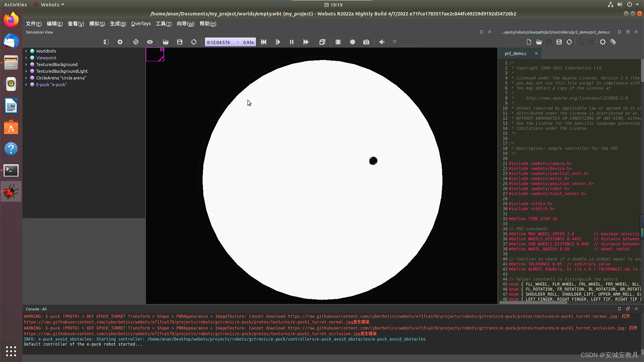
Task: Open Ubuntu Software from the dock
Action: [x=11, y=127]
